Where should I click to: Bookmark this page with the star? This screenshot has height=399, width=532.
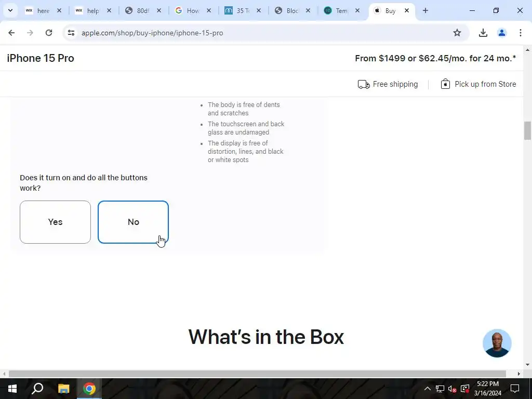pyautogui.click(x=457, y=33)
